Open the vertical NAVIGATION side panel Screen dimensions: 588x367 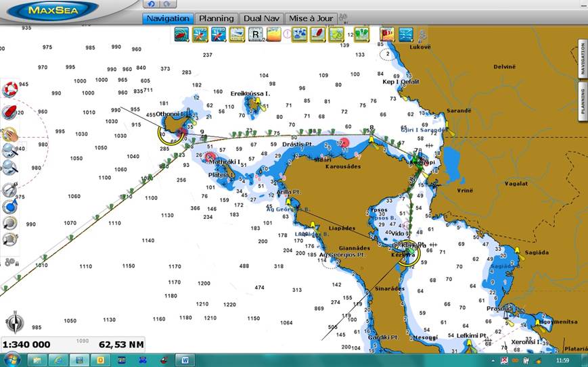coord(581,60)
